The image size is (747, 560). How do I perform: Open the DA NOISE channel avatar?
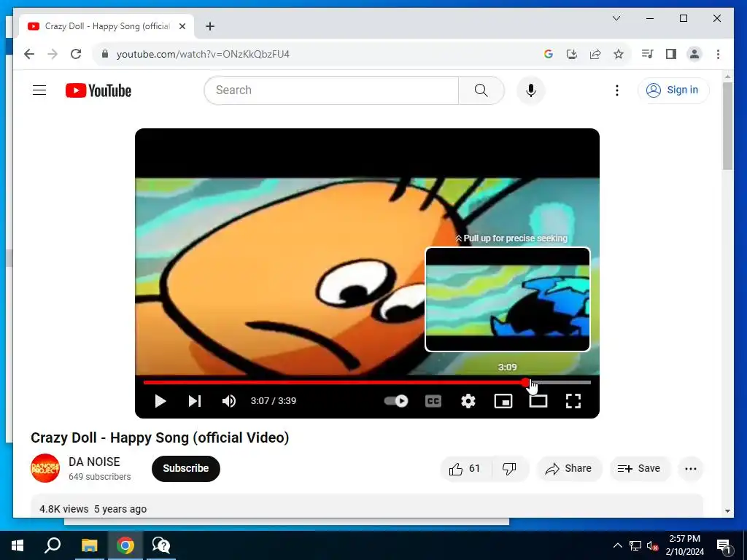point(45,468)
